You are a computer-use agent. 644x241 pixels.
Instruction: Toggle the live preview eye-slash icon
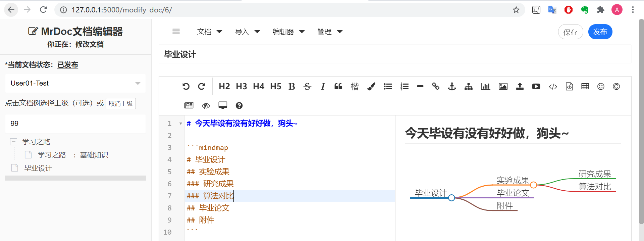(206, 105)
